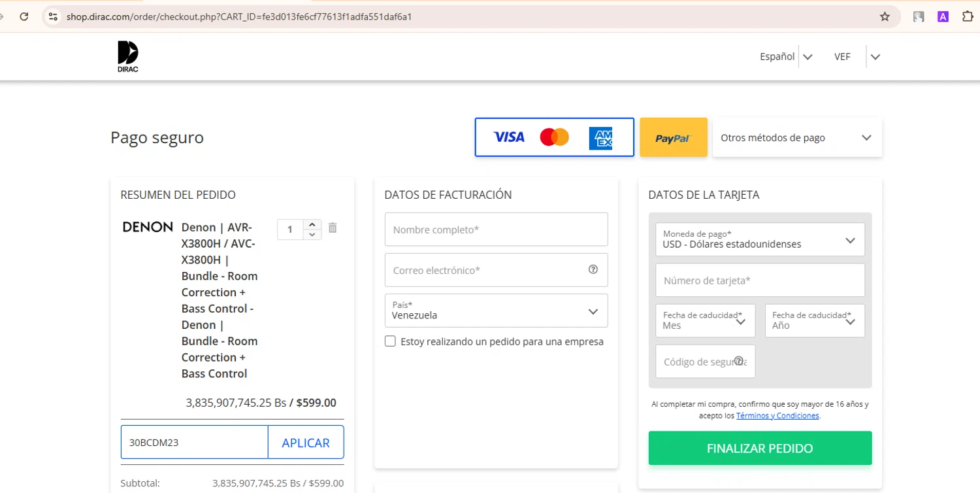Viewport: 980px width, 493px height.
Task: Expand 'Otros métodos de pago' dropdown
Action: point(797,137)
